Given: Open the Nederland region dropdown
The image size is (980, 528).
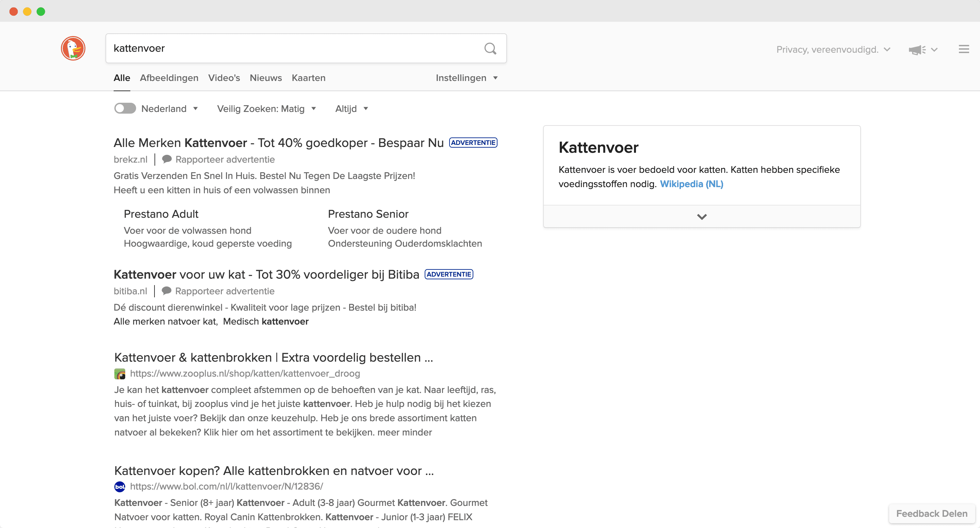Looking at the screenshot, I should point(170,109).
